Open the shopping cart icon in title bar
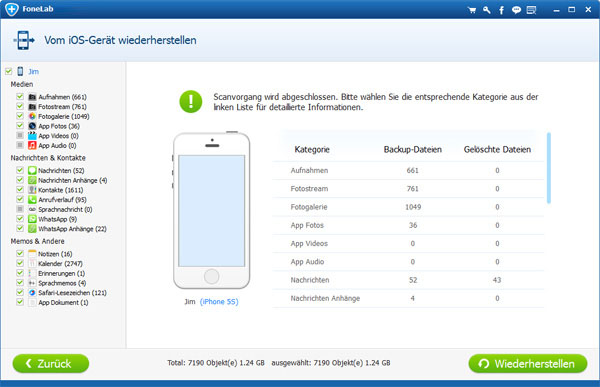Viewport: 600px width, 387px height. pyautogui.click(x=472, y=10)
